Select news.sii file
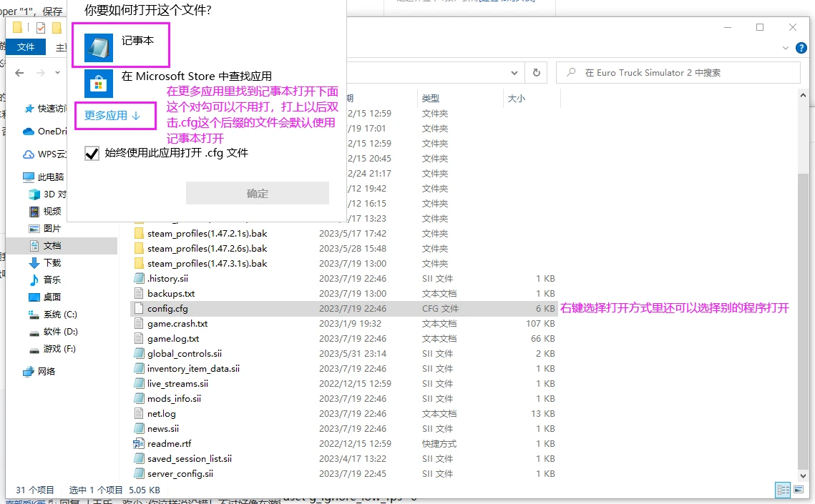815x504 pixels. click(x=162, y=429)
